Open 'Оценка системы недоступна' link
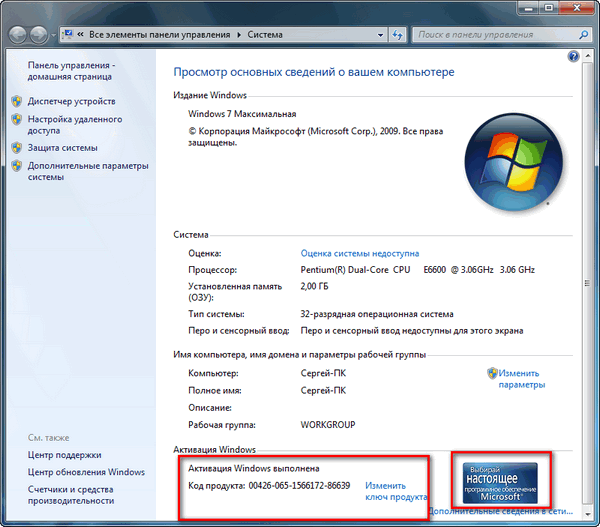The width and height of the screenshot is (600, 527). point(360,253)
